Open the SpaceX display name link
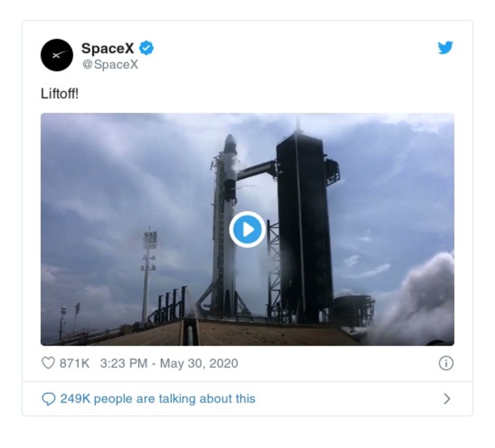The image size is (495, 448). coord(108,48)
